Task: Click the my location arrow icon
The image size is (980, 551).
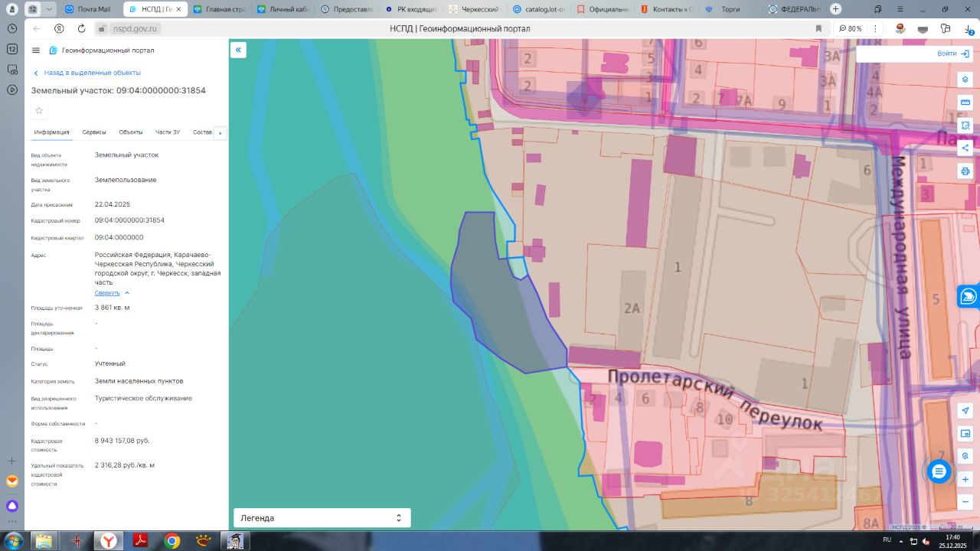Action: 965,411
